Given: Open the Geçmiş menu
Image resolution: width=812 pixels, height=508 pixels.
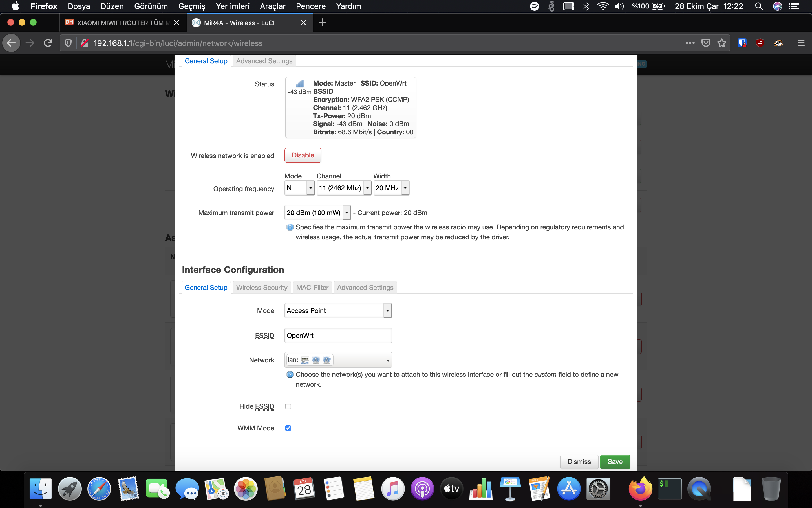Looking at the screenshot, I should 192,6.
